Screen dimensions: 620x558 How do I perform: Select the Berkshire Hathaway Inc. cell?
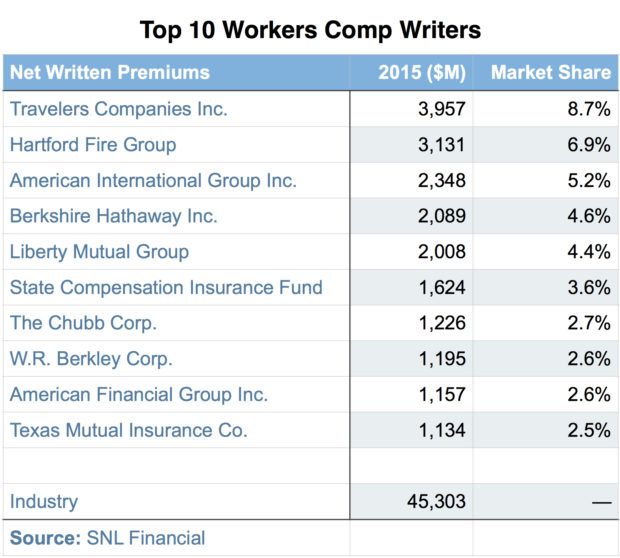click(x=113, y=216)
